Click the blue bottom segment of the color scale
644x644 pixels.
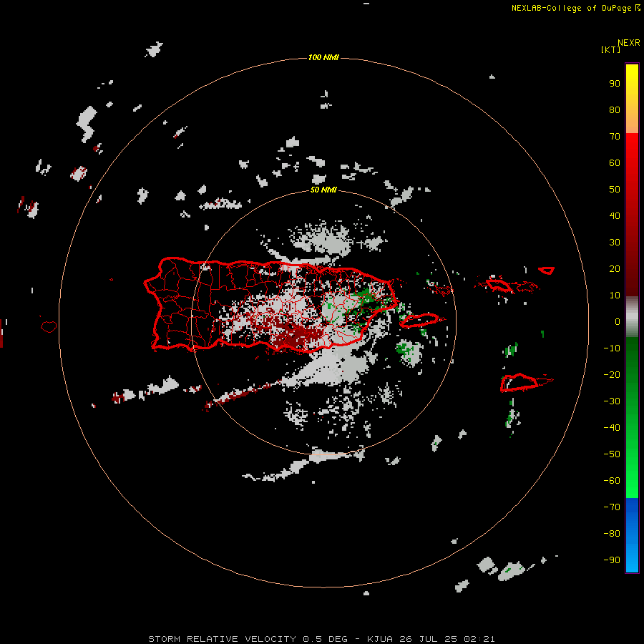(632, 535)
